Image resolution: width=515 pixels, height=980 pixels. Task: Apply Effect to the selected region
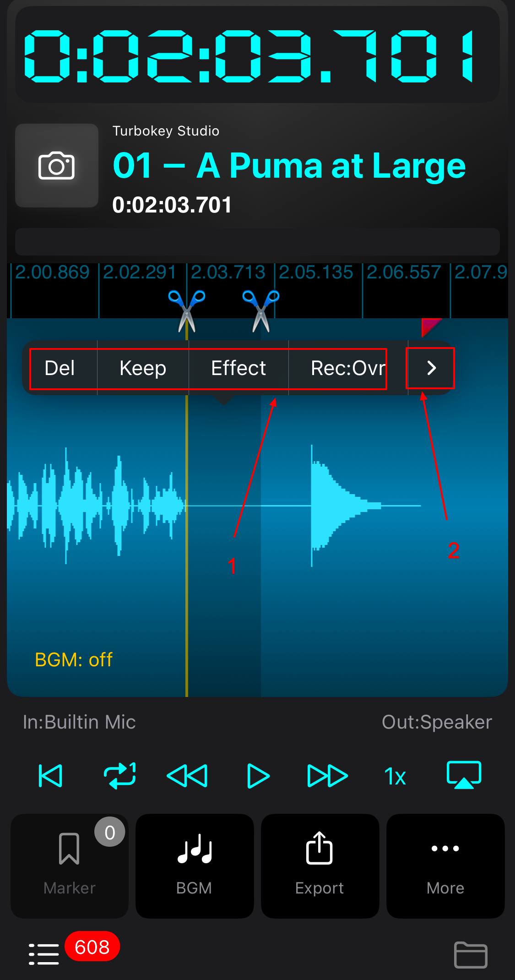point(239,368)
